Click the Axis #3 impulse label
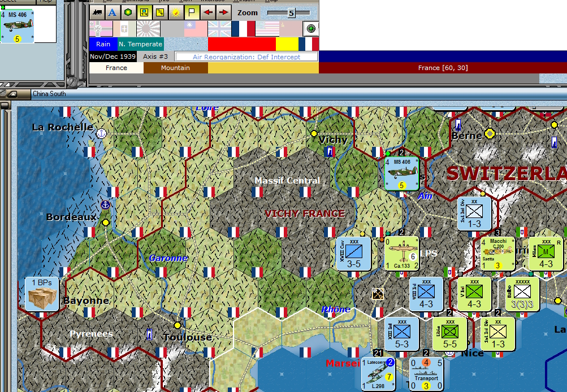The image size is (567, 392). pyautogui.click(x=155, y=56)
